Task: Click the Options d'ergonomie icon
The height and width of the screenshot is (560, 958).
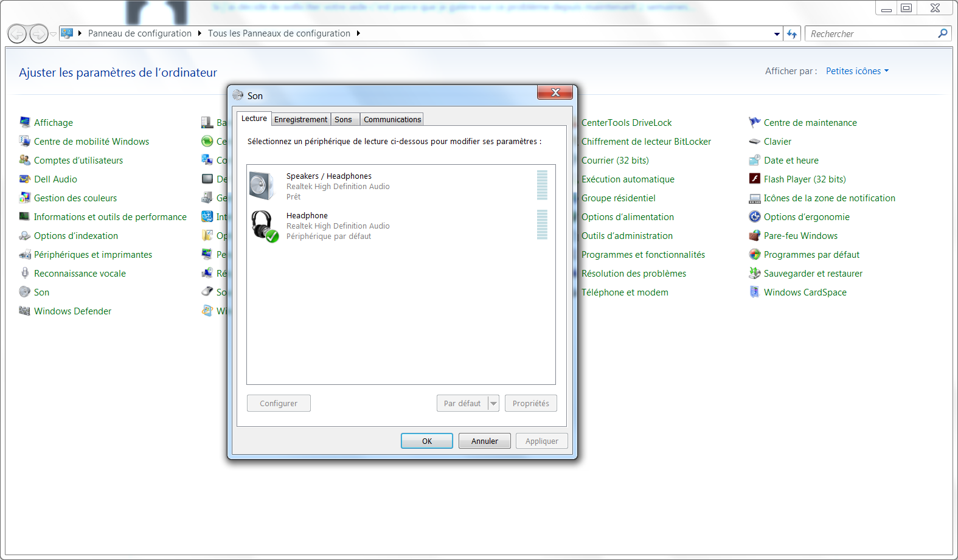Action: coord(754,216)
